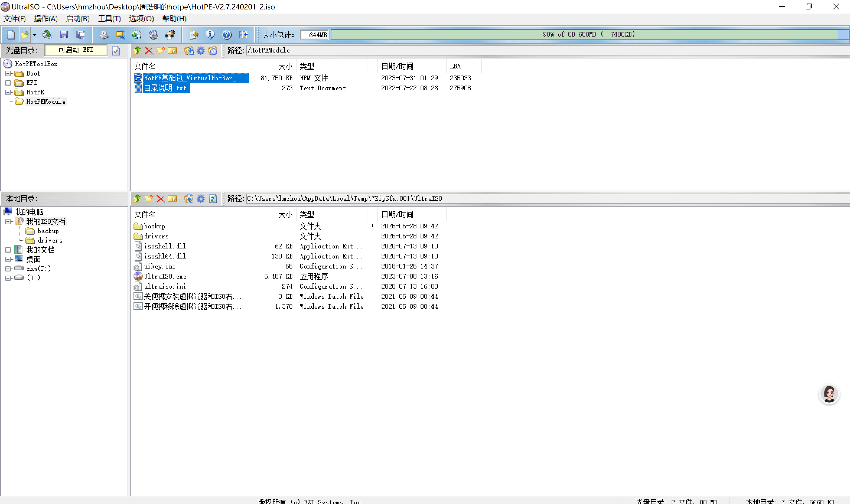Click the 644MB total size field
This screenshot has height=504, width=850.
click(314, 35)
